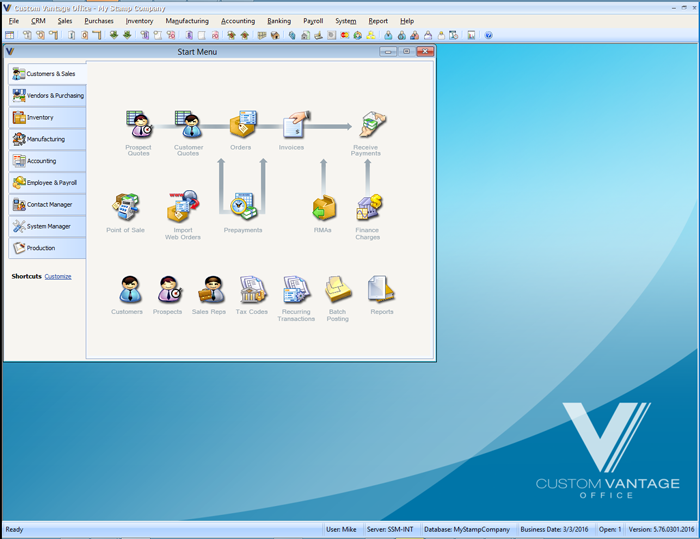Switch to Employee & Payroll section

[x=47, y=183]
